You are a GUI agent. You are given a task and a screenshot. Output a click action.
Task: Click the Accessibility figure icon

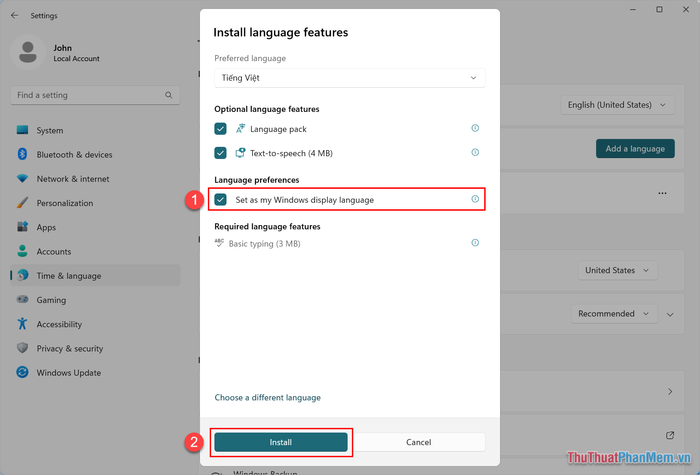22,324
